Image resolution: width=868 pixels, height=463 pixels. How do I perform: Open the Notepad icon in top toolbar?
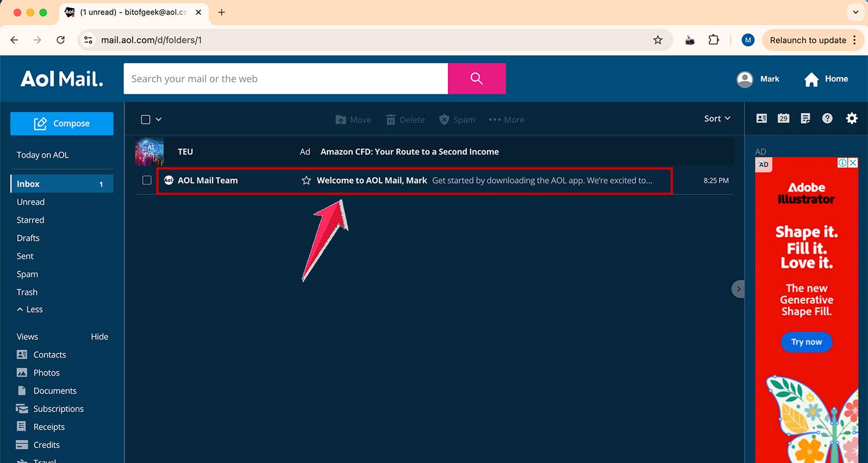(x=806, y=118)
